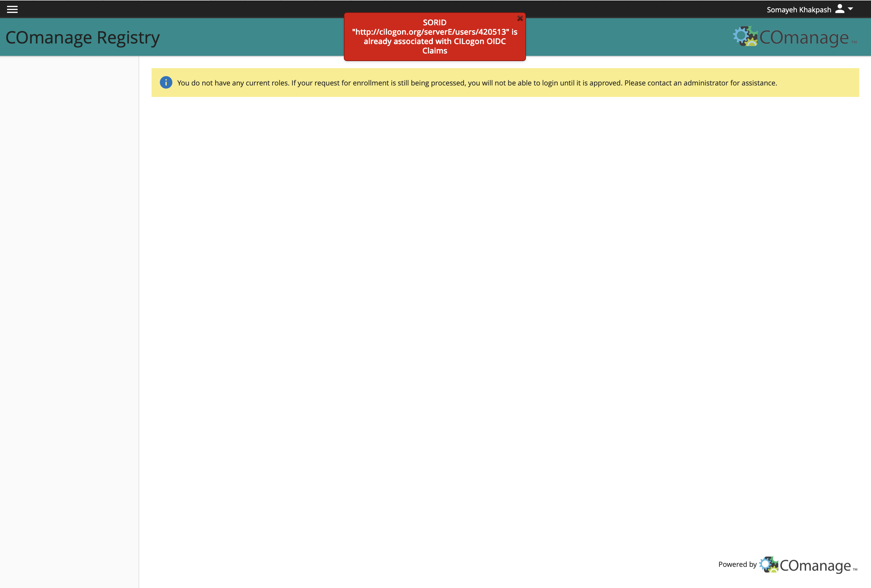The width and height of the screenshot is (871, 588).
Task: Dismiss the red SORID error notification
Action: [x=520, y=18]
